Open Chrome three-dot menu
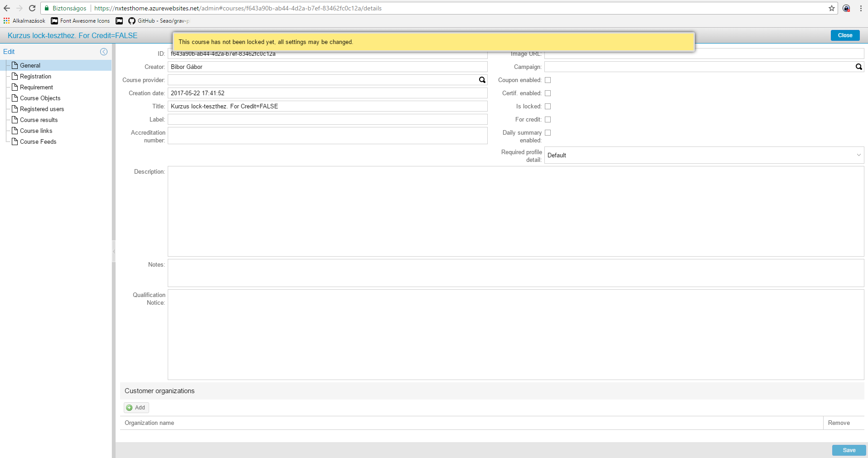The height and width of the screenshot is (458, 868). click(x=861, y=8)
